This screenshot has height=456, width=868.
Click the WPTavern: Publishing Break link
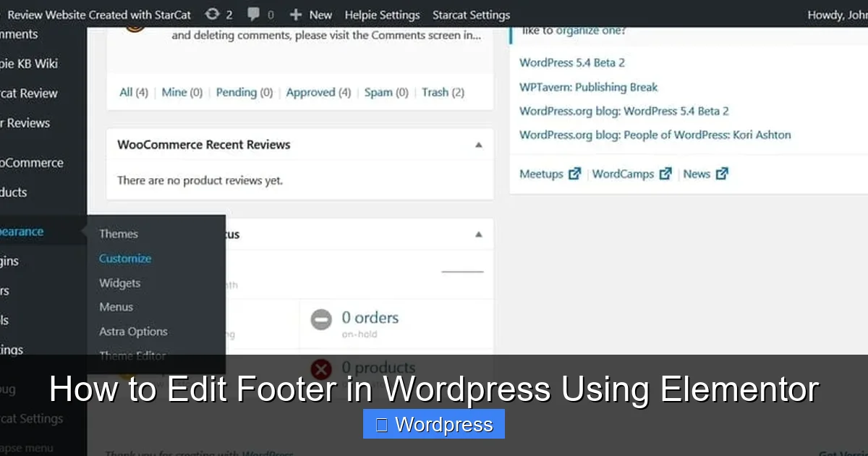pyautogui.click(x=588, y=86)
